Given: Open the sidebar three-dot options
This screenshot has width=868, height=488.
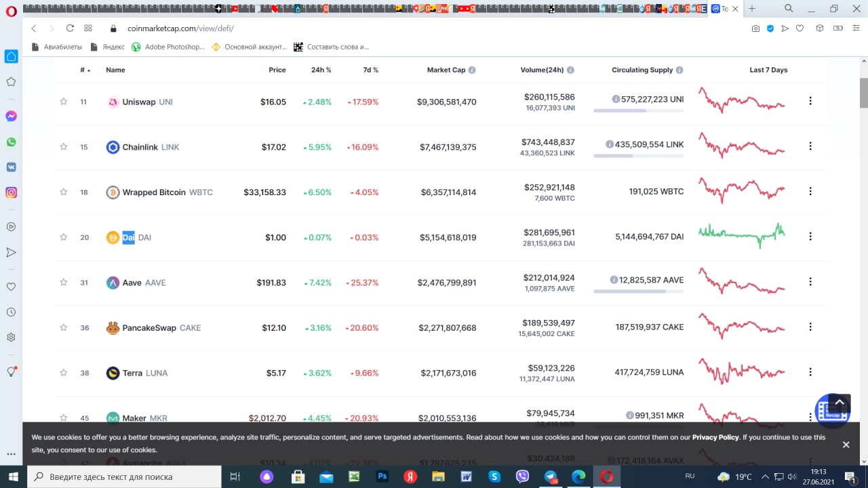Looking at the screenshot, I should click(x=11, y=454).
